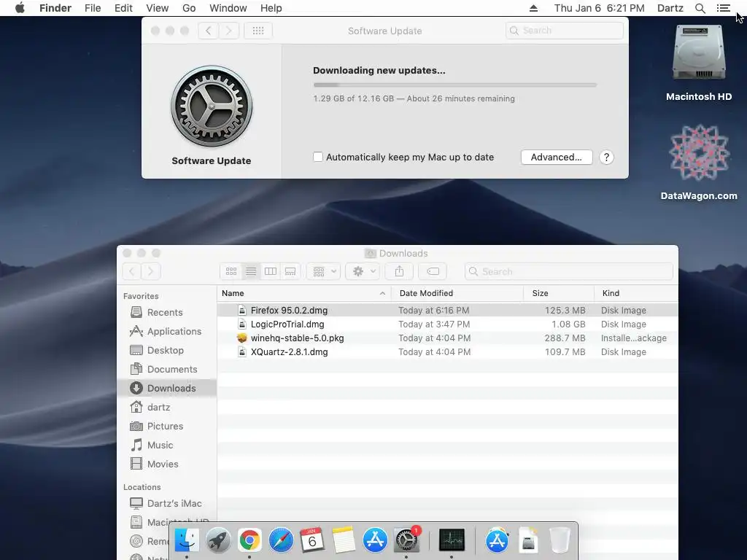Viewport: 747px width, 560px height.
Task: Open the Apple menu
Action: tap(20, 8)
